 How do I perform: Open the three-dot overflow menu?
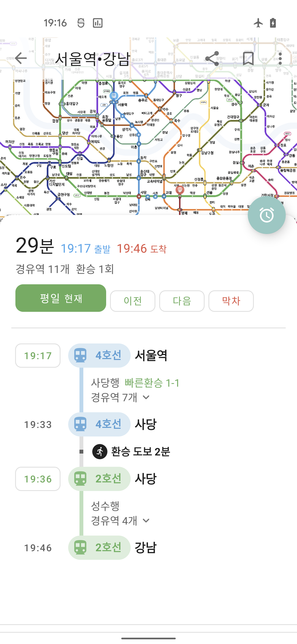click(280, 58)
